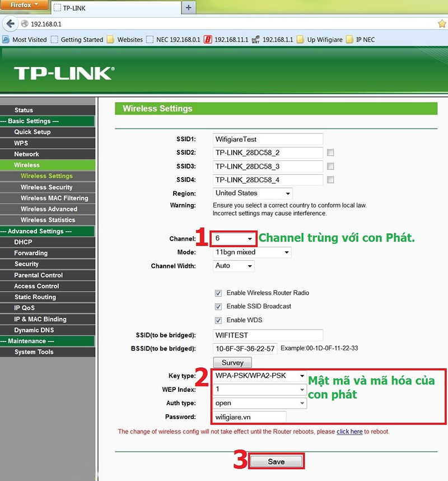
Task: Open the Wireless Settings submenu item
Action: click(48, 176)
